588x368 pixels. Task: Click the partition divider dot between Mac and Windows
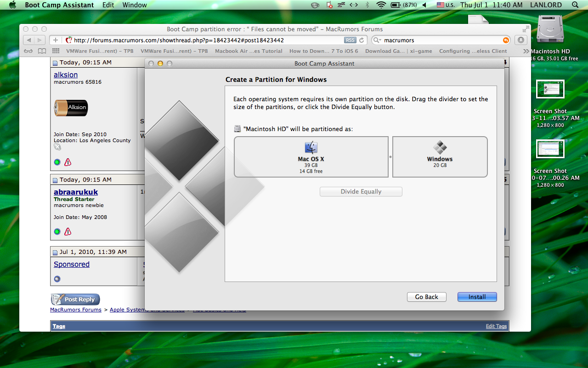coord(390,157)
